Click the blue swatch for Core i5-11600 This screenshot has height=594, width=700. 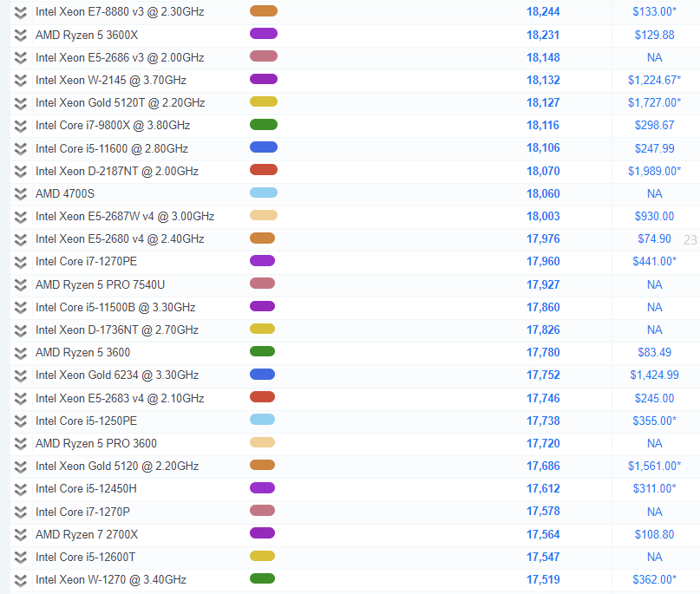(263, 148)
